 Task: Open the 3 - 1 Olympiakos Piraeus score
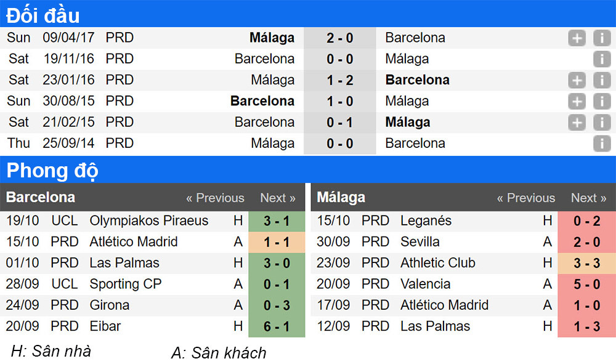277,220
